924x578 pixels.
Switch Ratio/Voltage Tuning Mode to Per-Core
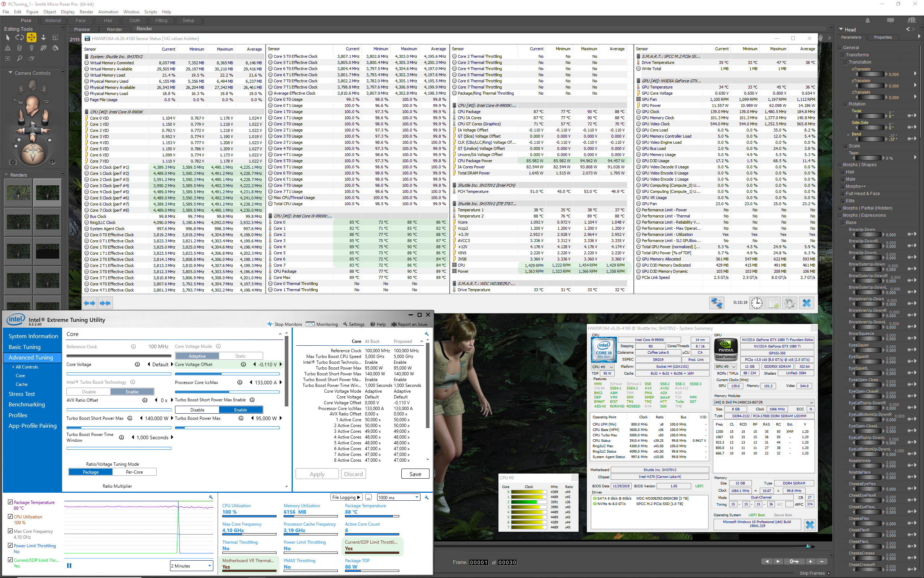(x=134, y=472)
